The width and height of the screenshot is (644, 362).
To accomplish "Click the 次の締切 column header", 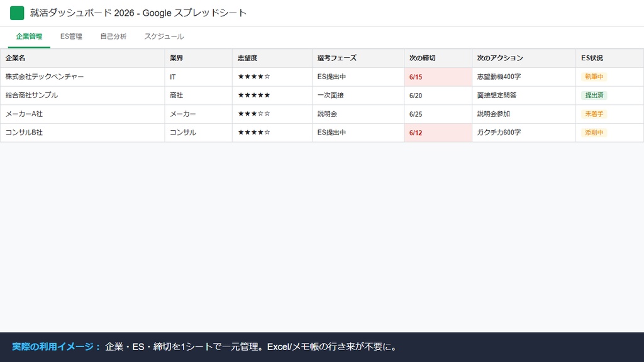I will point(438,58).
